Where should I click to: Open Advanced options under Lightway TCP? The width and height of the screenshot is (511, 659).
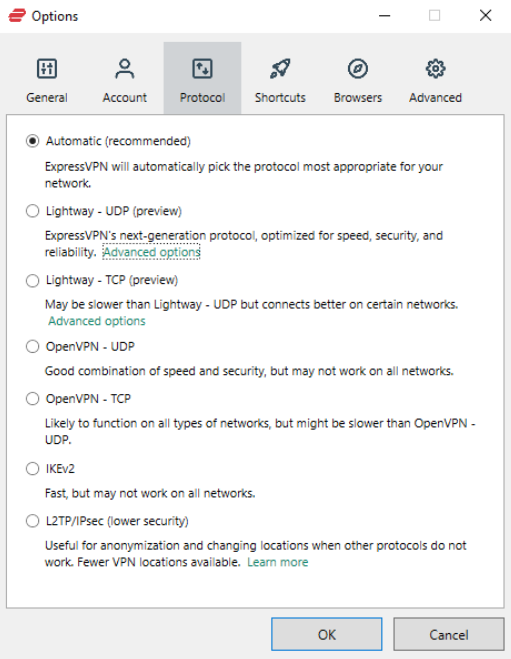coord(97,321)
